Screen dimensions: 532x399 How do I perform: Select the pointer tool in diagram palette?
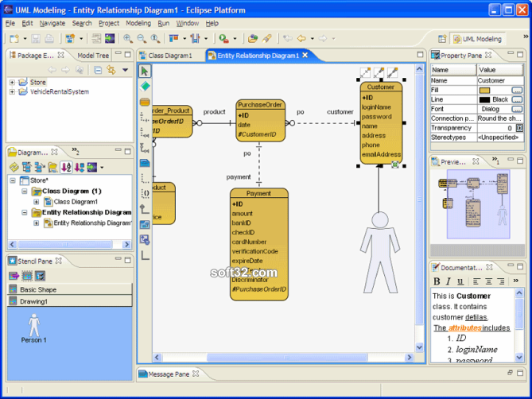point(145,71)
